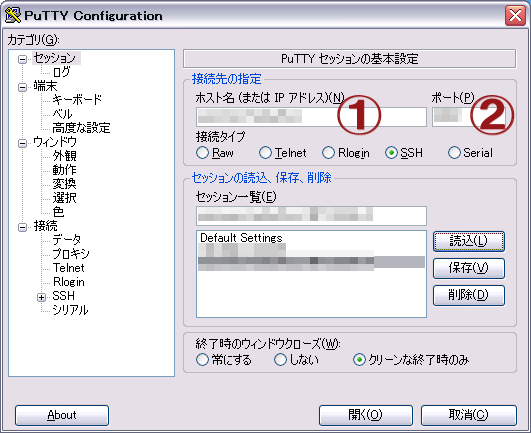Image resolution: width=531 pixels, height=433 pixels.
Task: Open the キーボード category
Action: point(77,100)
